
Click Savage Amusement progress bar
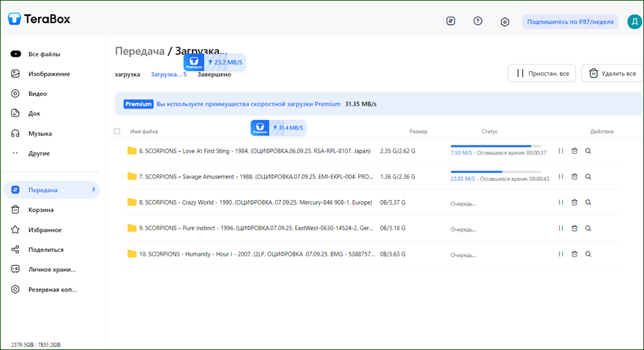tap(495, 172)
